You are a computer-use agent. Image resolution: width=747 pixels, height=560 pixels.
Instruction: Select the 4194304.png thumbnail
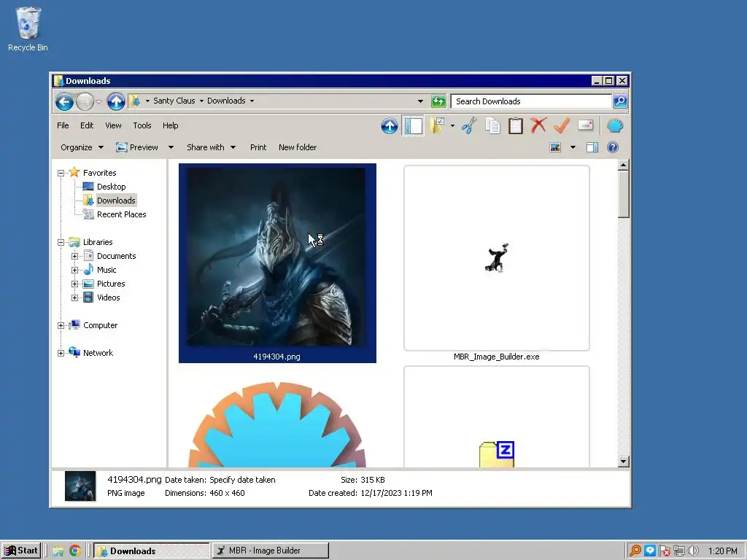coord(277,262)
